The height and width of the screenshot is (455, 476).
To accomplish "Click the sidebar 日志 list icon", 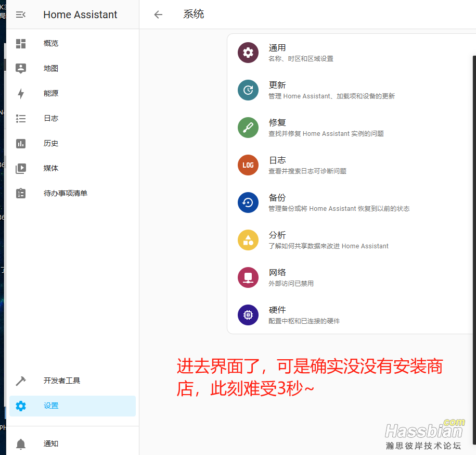I will (21, 119).
